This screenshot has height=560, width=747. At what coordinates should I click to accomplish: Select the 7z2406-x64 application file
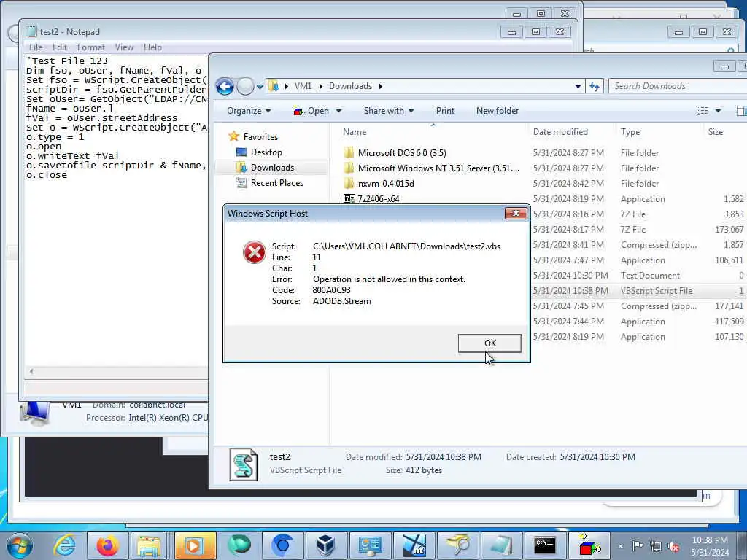(x=379, y=198)
